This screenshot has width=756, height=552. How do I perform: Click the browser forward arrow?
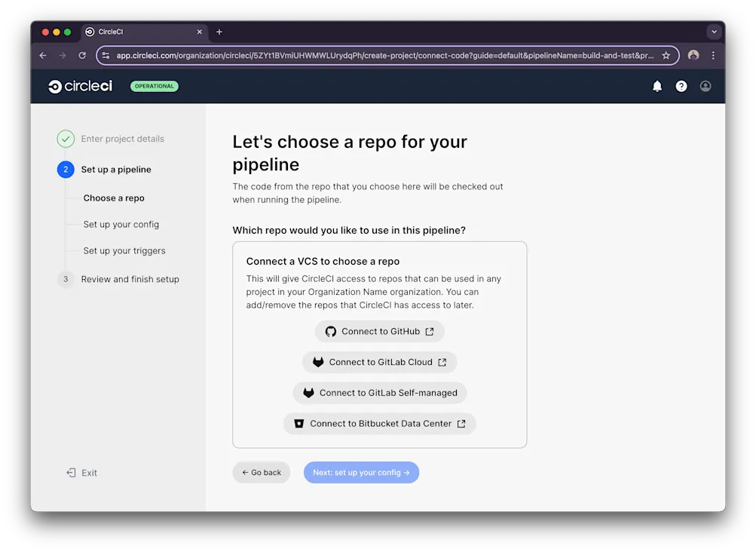(63, 56)
